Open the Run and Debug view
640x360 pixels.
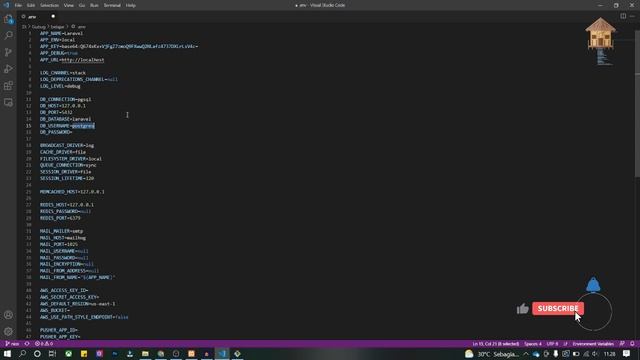tap(8, 69)
